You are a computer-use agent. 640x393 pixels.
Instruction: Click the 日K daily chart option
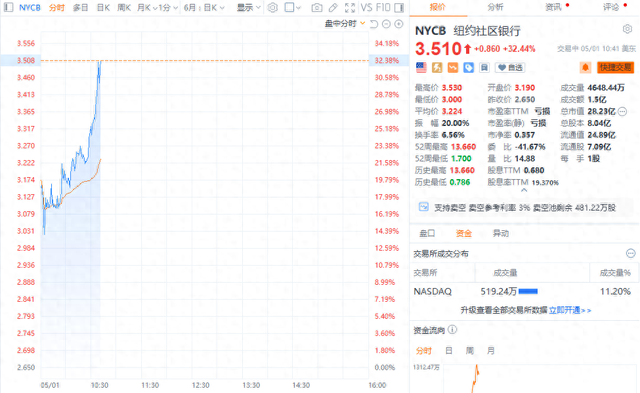(x=103, y=7)
